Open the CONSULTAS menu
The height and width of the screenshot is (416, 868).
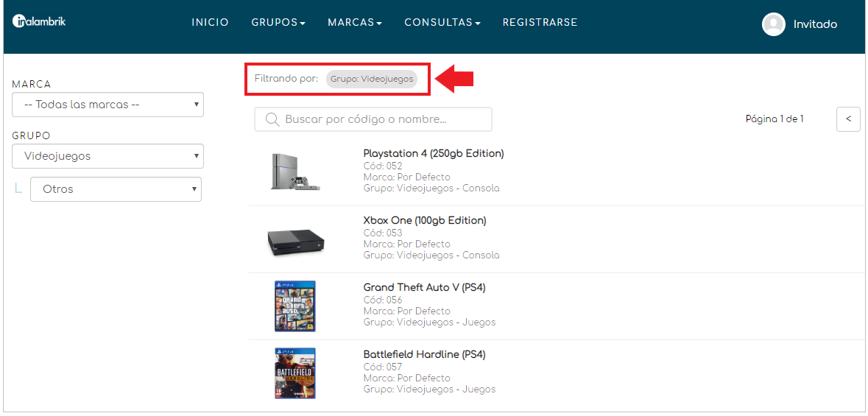(442, 23)
